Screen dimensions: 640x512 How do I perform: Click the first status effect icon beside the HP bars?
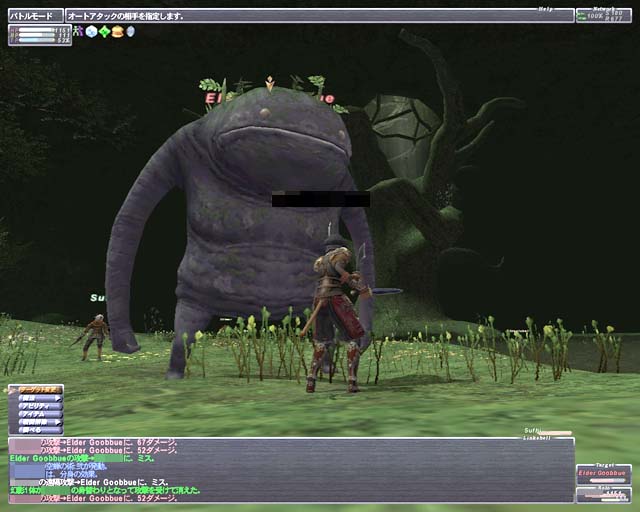(78, 31)
